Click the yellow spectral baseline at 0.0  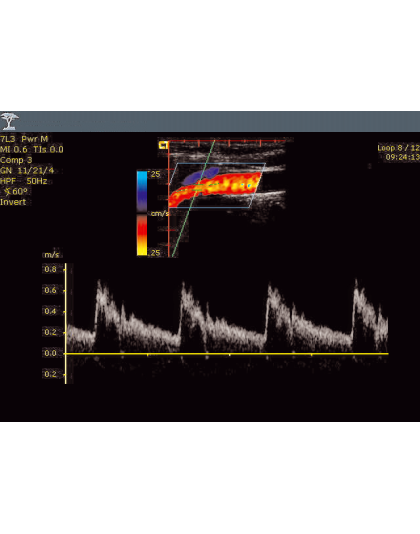(x=227, y=354)
